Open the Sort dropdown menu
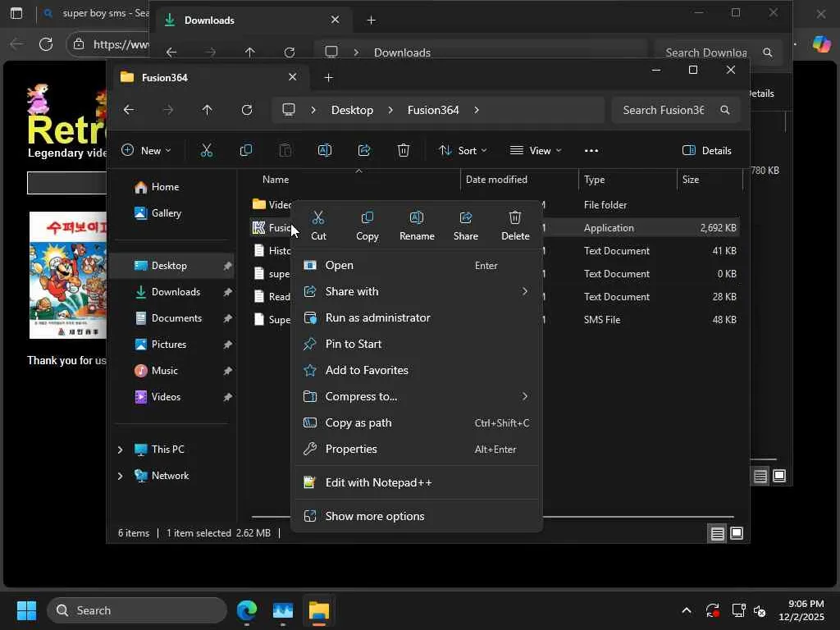Image resolution: width=840 pixels, height=630 pixels. (463, 150)
